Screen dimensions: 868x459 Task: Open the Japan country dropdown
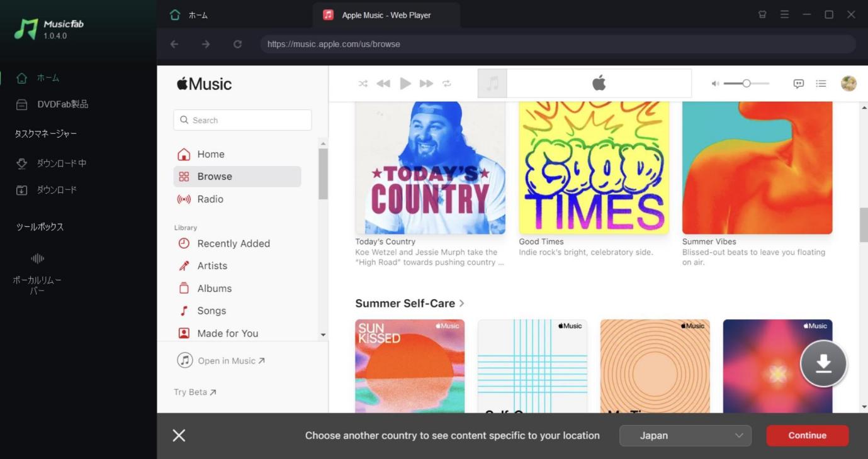pyautogui.click(x=685, y=436)
